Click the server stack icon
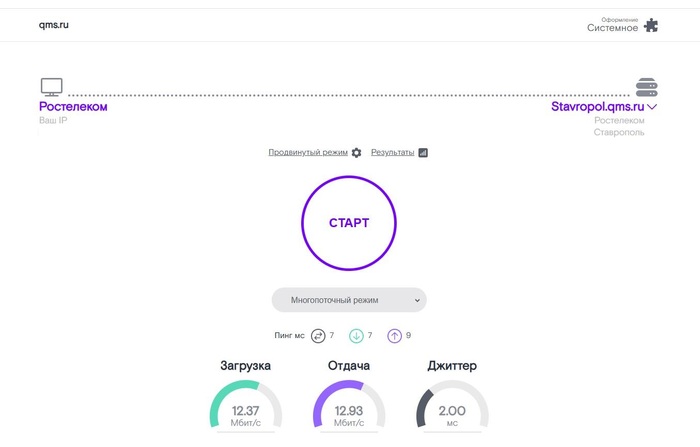The height and width of the screenshot is (447, 700). coord(646,87)
